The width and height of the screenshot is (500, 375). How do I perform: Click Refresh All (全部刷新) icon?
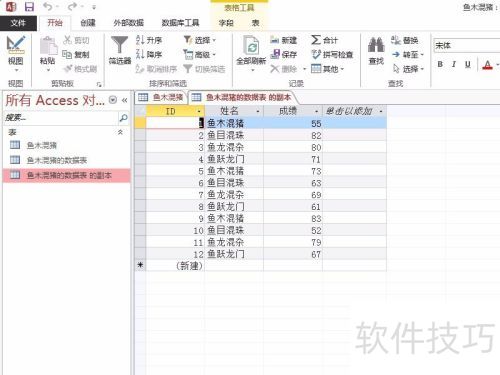[x=251, y=45]
